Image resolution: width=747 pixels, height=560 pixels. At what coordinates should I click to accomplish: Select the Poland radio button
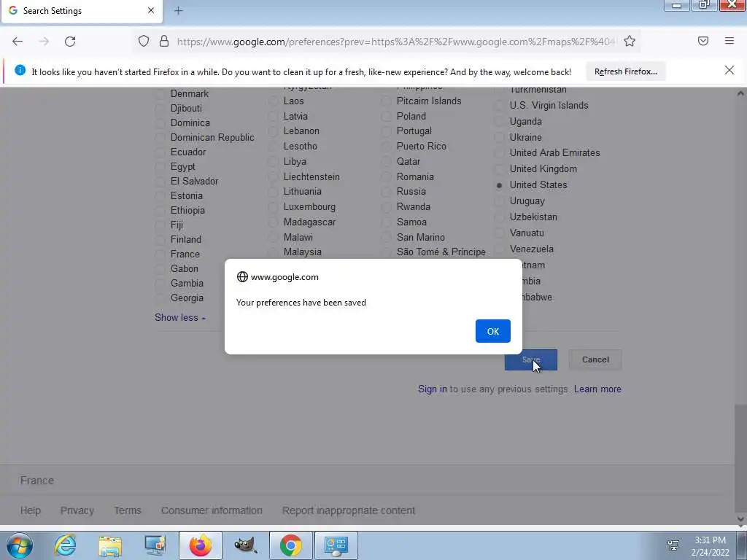pyautogui.click(x=386, y=116)
